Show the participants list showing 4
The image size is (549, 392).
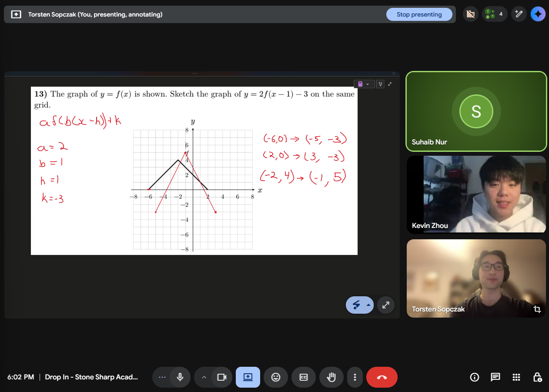tap(495, 14)
